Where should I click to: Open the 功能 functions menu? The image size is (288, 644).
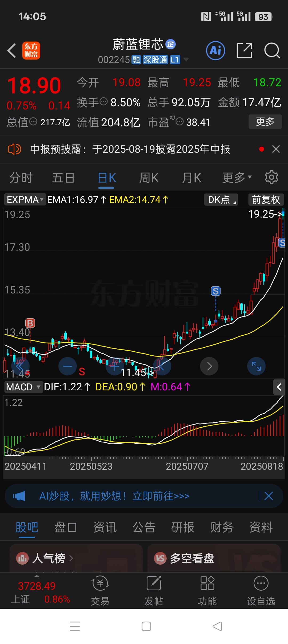(x=207, y=591)
